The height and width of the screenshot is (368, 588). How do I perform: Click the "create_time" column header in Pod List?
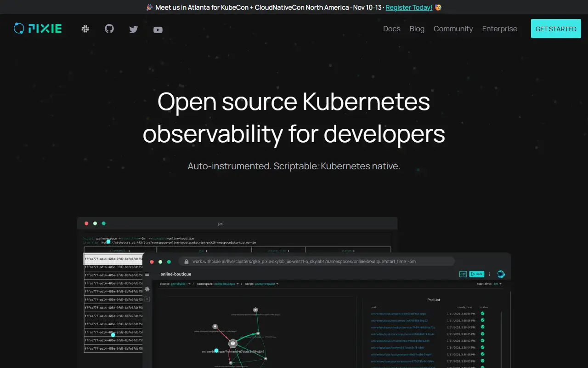pyautogui.click(x=464, y=307)
